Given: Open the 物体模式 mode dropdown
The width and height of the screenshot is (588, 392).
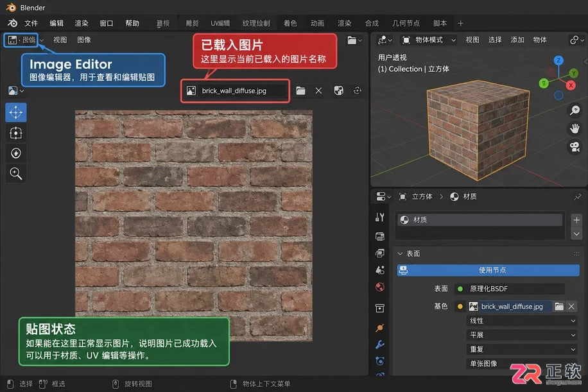Looking at the screenshot, I should tap(429, 40).
